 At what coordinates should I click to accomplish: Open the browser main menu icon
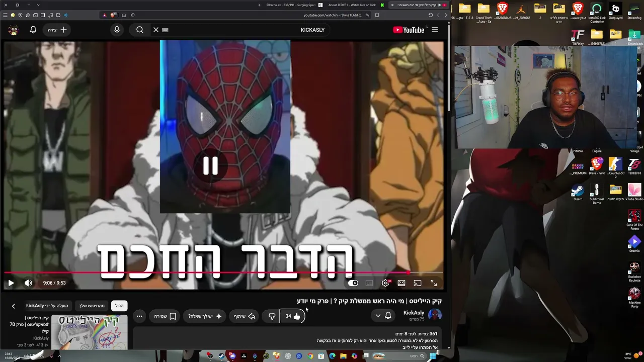point(5,15)
